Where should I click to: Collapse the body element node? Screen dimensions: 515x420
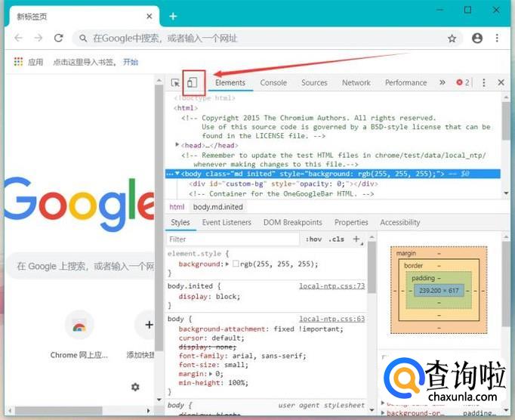point(177,173)
